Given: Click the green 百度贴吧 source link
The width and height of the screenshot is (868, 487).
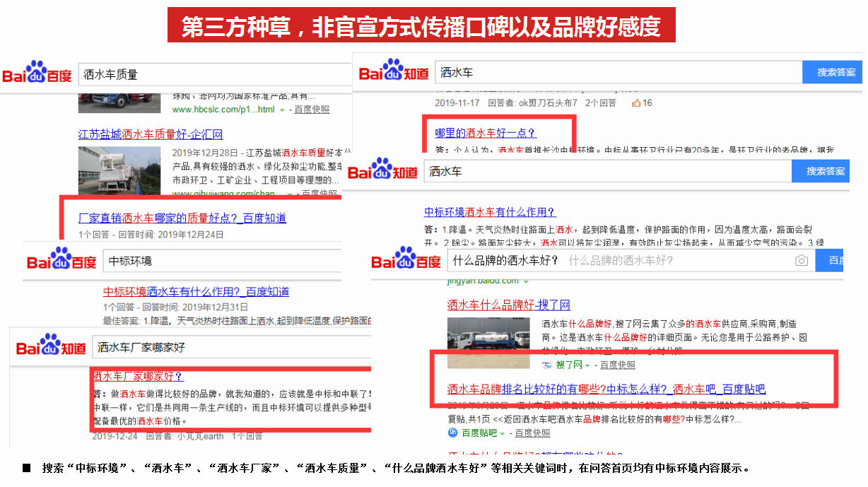Looking at the screenshot, I should click(479, 433).
